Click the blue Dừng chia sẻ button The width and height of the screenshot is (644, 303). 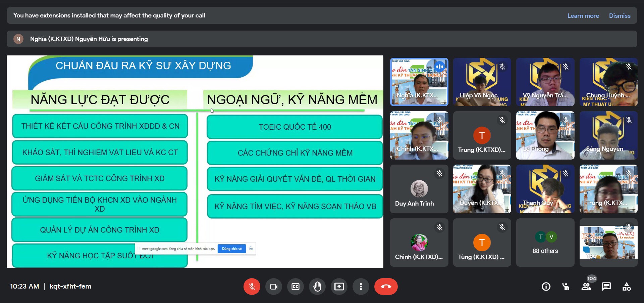[231, 249]
